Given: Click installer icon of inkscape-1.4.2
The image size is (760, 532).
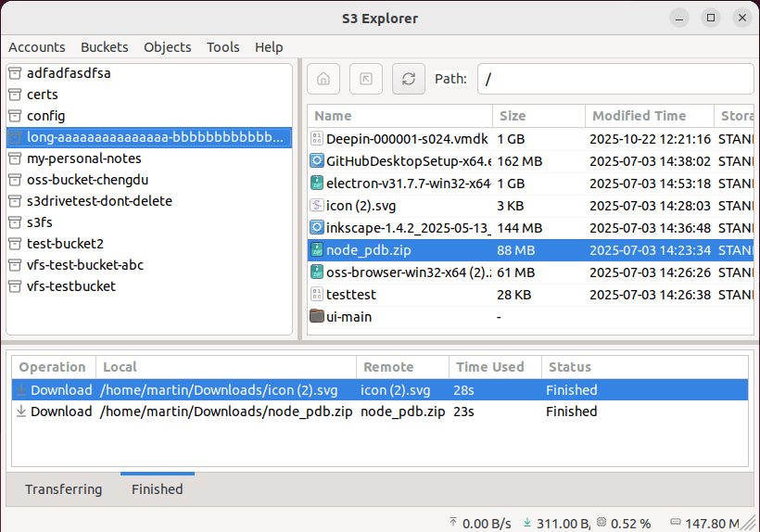Looking at the screenshot, I should point(316,228).
